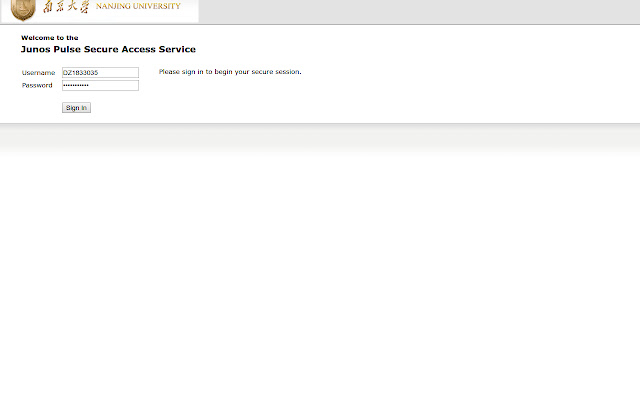The width and height of the screenshot is (640, 400).
Task: Click the Password label
Action: [x=37, y=85]
